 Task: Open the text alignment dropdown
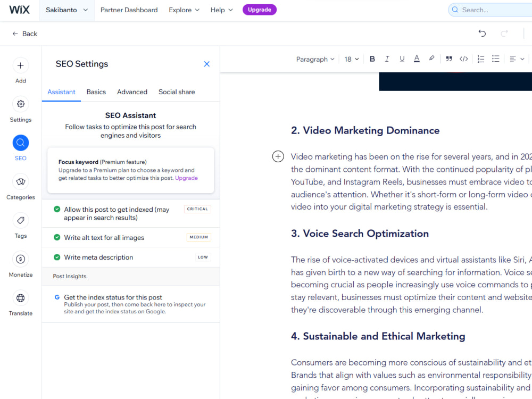coord(517,59)
